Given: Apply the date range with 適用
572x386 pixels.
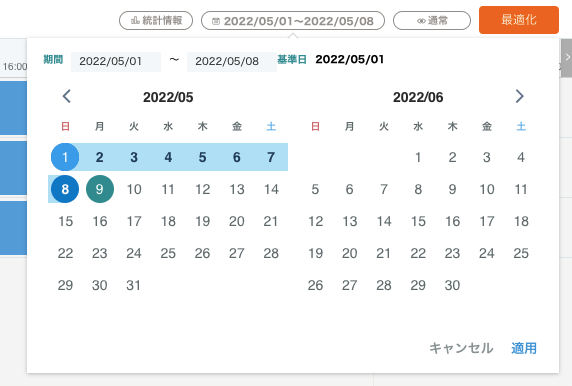Looking at the screenshot, I should pos(524,348).
